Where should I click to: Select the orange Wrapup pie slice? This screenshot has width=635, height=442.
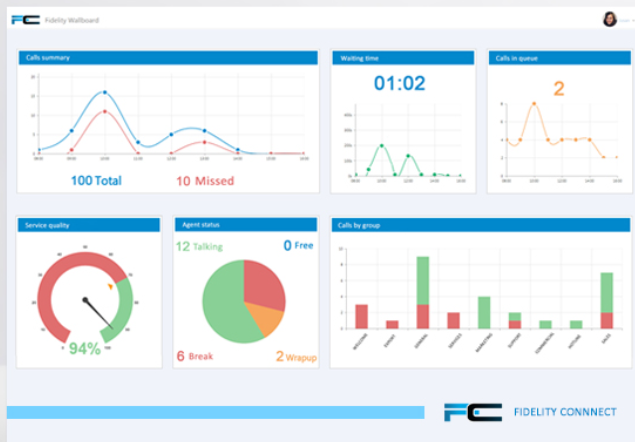tap(267, 321)
